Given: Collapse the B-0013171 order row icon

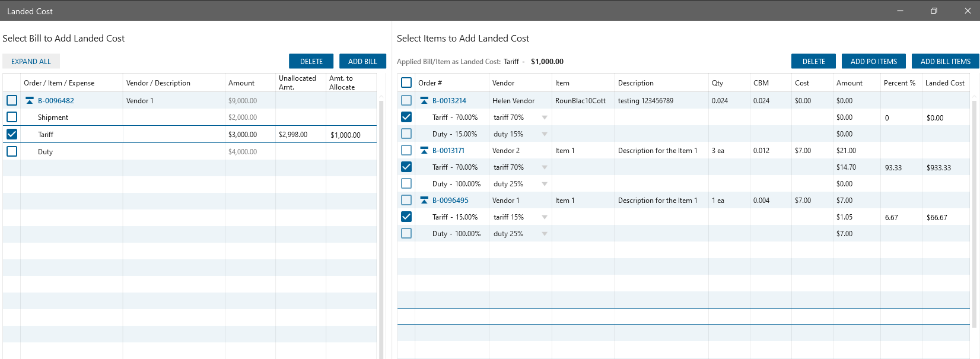Looking at the screenshot, I should (424, 151).
